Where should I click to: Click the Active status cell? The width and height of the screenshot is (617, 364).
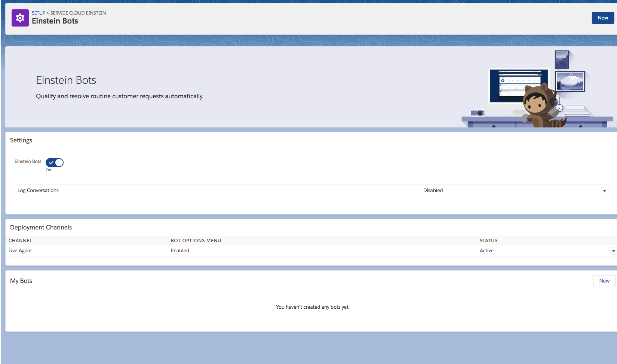[x=486, y=251]
